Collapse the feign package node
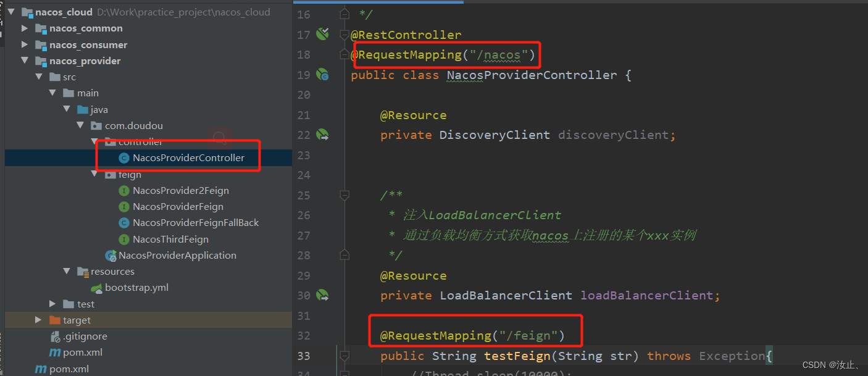868x376 pixels. [94, 174]
